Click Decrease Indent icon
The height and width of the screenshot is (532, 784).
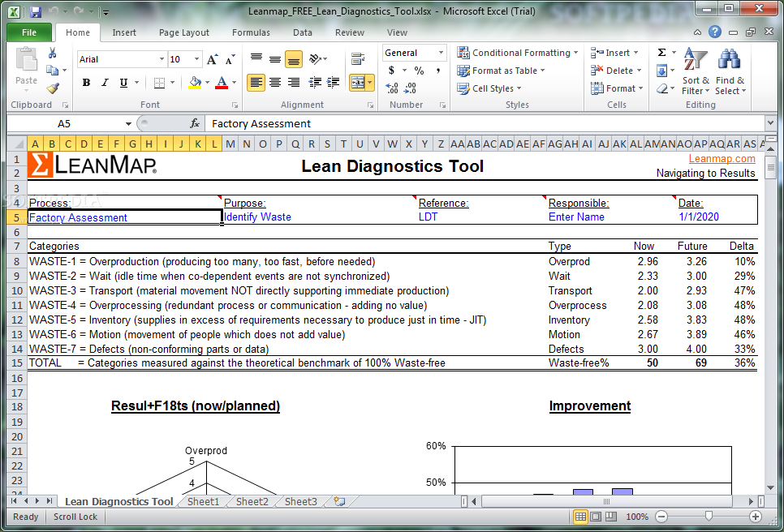point(315,83)
